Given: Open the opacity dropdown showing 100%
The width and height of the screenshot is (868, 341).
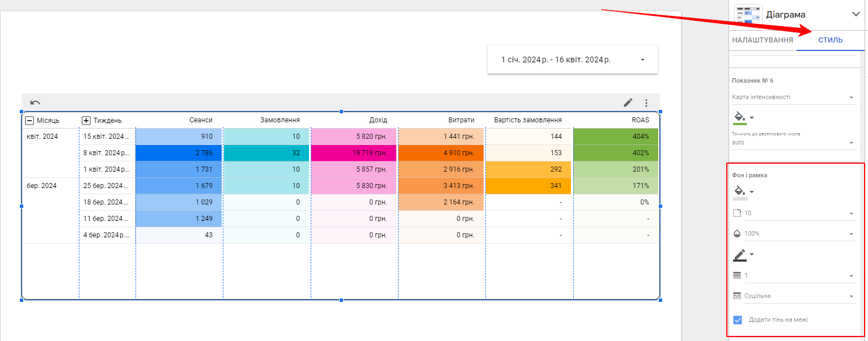Looking at the screenshot, I should click(793, 234).
